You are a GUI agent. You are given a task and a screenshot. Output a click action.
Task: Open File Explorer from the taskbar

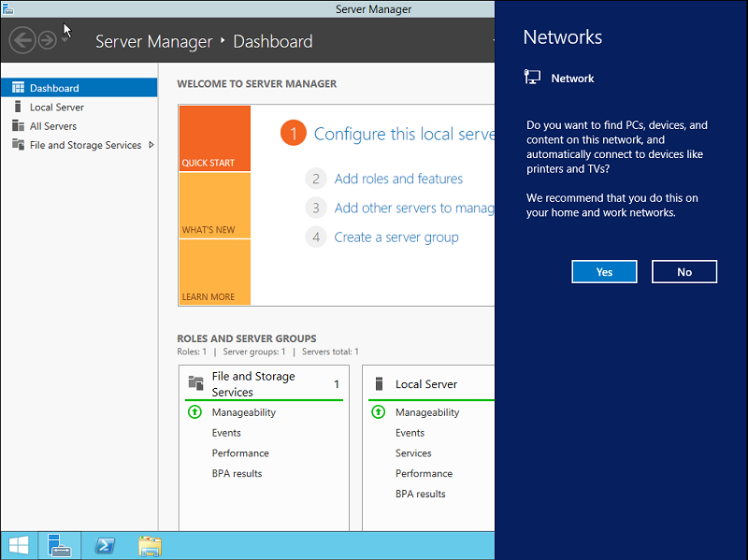[150, 545]
